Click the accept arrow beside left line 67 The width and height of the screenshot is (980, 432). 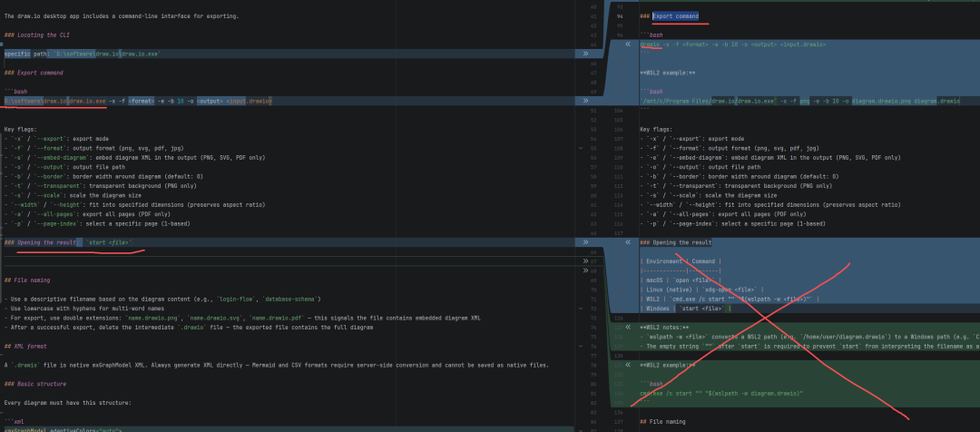(585, 260)
